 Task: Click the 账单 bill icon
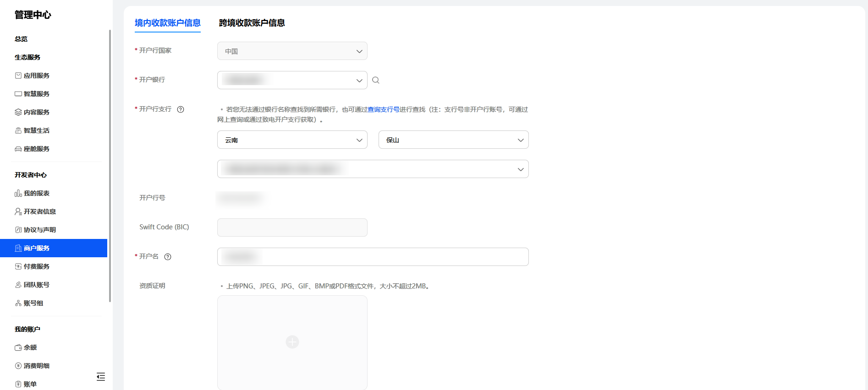click(18, 384)
